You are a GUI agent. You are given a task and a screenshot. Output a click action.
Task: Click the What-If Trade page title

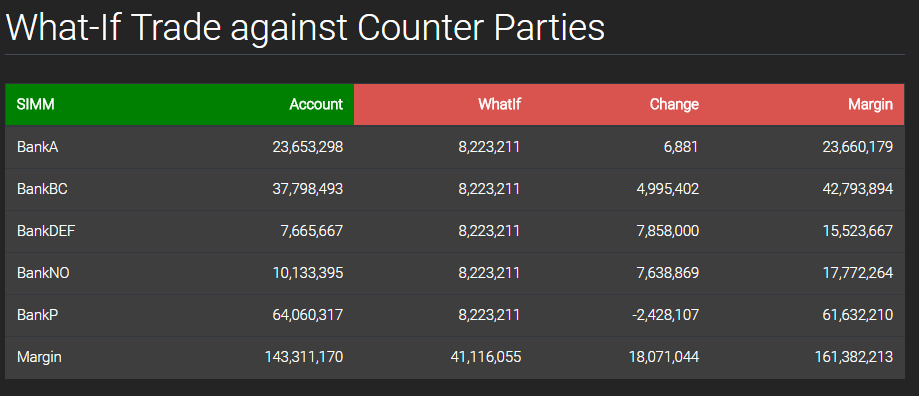click(305, 27)
